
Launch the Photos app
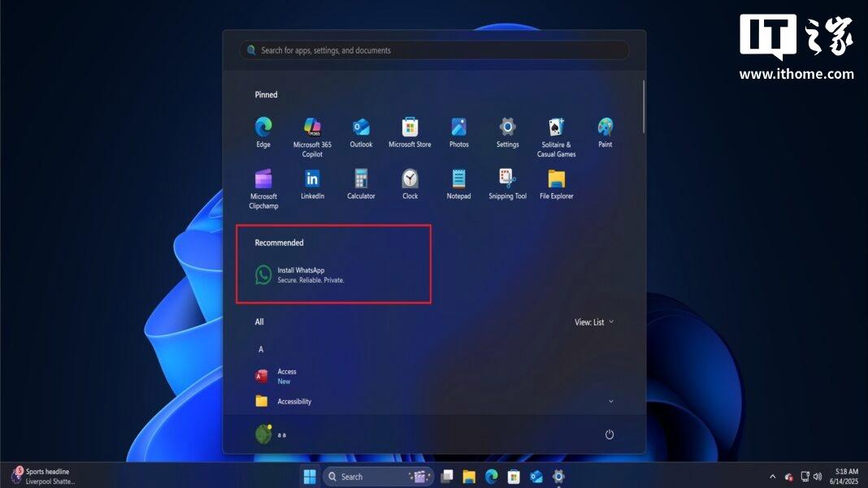[x=459, y=133]
